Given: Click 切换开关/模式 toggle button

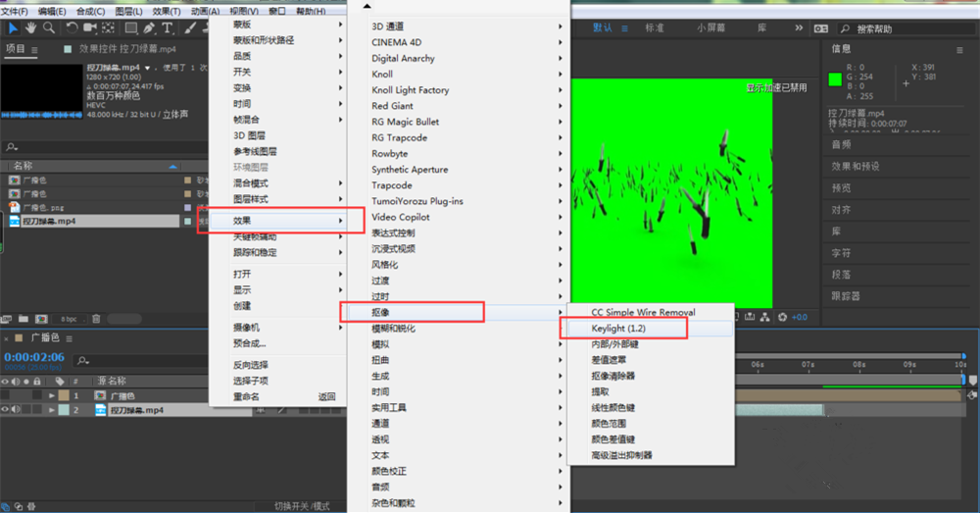Looking at the screenshot, I should [x=302, y=506].
